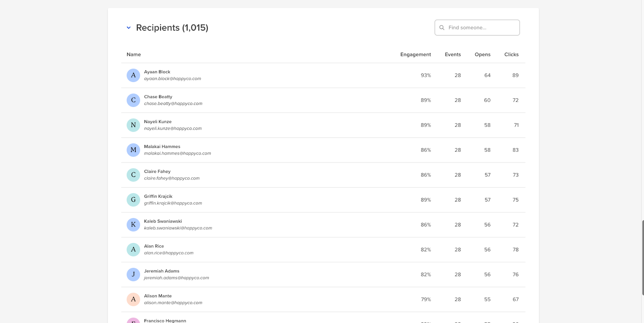644x323 pixels.
Task: Collapse the Recipients section chevron
Action: [129, 28]
